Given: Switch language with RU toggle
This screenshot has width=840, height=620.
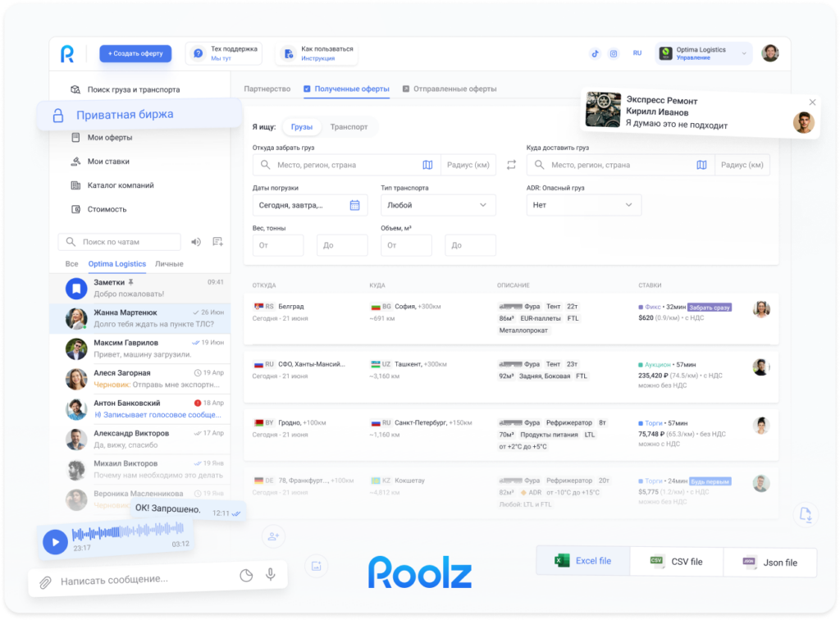Looking at the screenshot, I should [x=637, y=53].
